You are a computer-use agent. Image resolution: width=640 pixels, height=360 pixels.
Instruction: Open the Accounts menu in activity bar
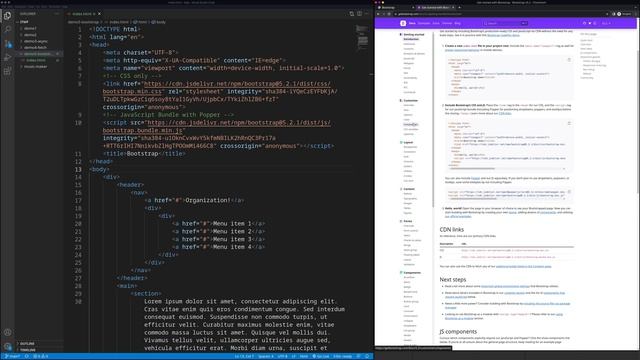7,332
